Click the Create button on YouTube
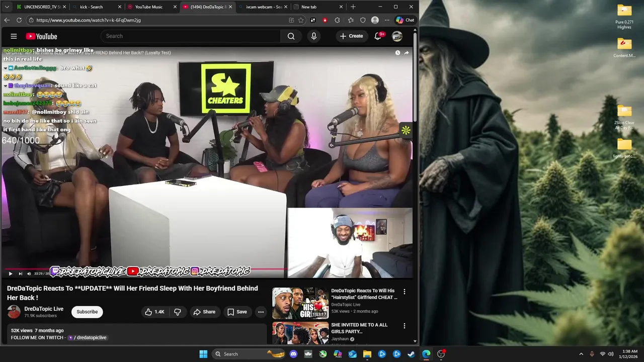The height and width of the screenshot is (362, 644). click(x=351, y=36)
